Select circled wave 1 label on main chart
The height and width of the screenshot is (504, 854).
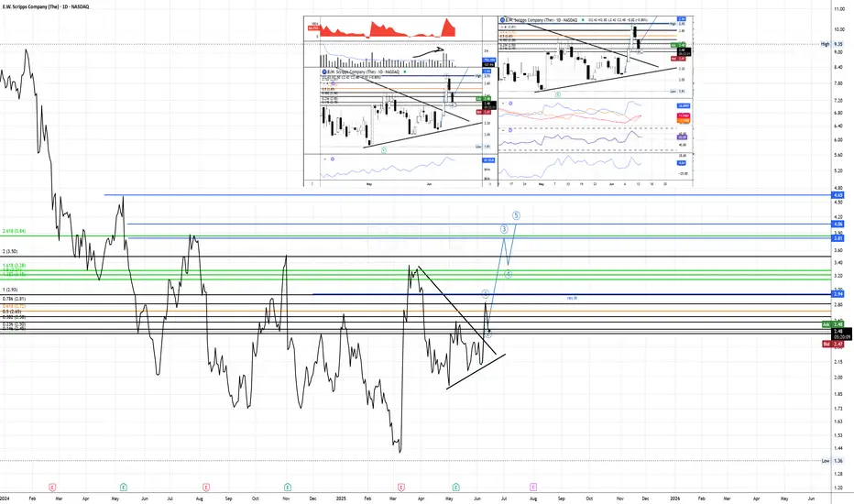(486, 294)
